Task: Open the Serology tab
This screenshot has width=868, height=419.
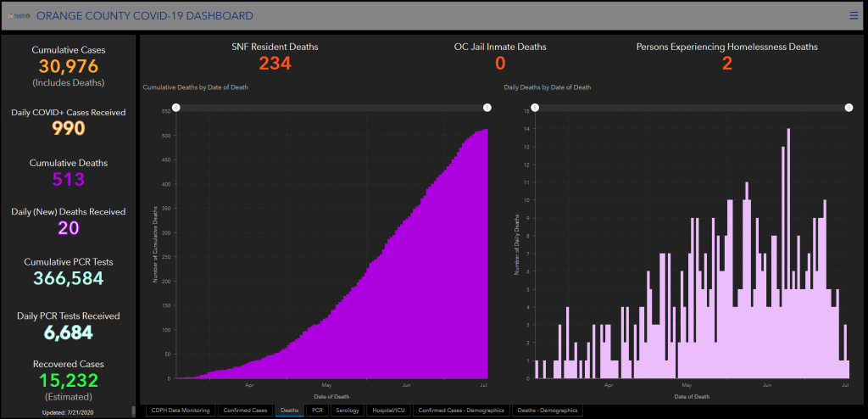Action: pos(348,411)
